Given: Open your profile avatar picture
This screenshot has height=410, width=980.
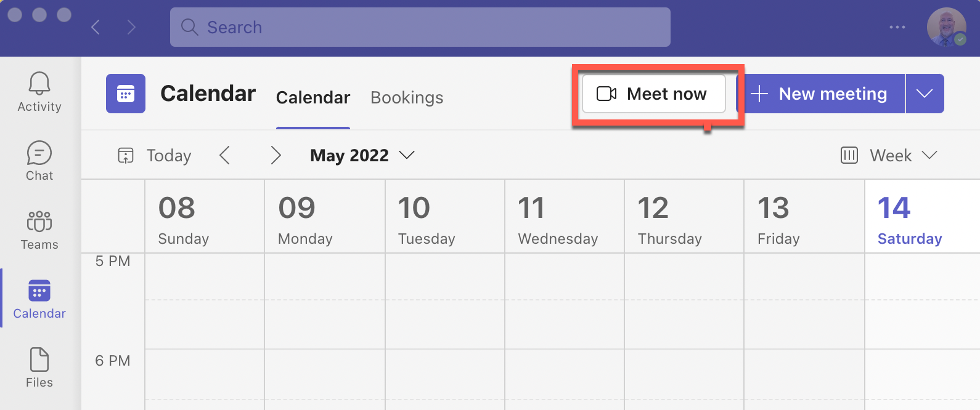Looking at the screenshot, I should 946,27.
